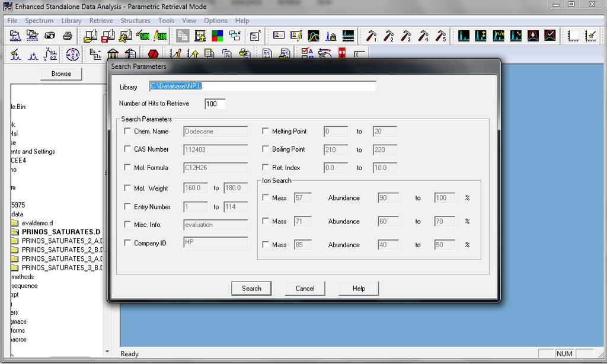Tick the Company ID checkbox
This screenshot has width=607, height=364.
(127, 243)
